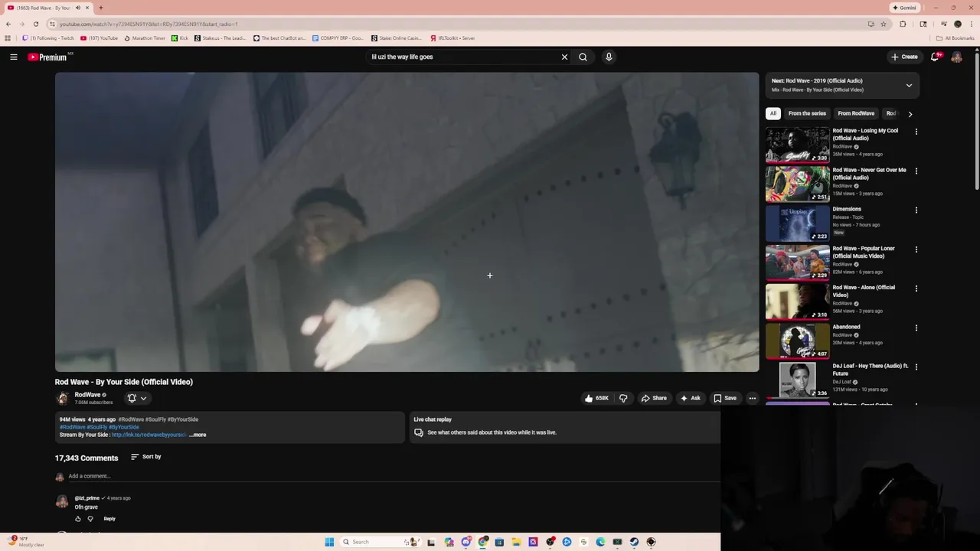This screenshot has height=551, width=980.
Task: Mute the Rod Wave browser tab audio
Action: click(x=77, y=8)
